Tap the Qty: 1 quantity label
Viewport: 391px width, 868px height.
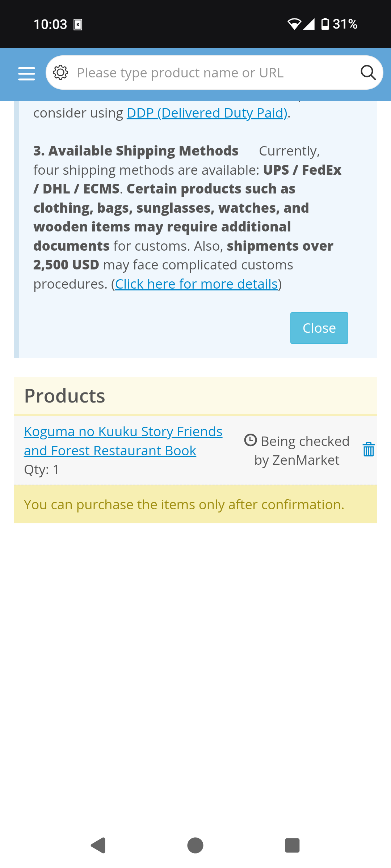tap(42, 469)
